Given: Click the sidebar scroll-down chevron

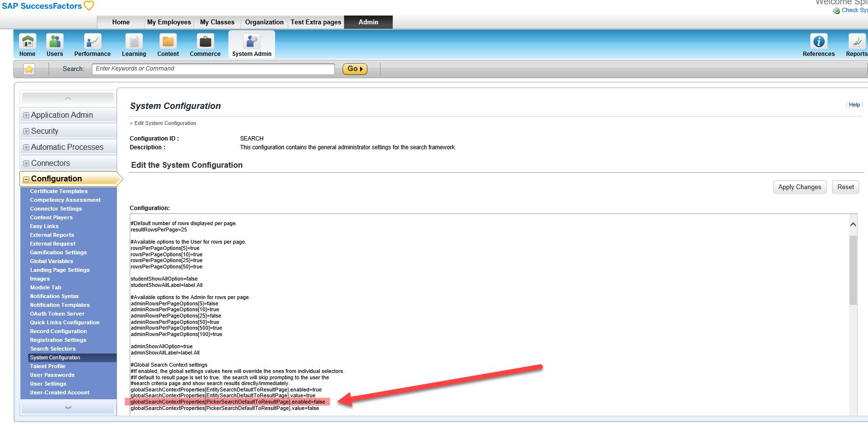Looking at the screenshot, I should tap(68, 407).
